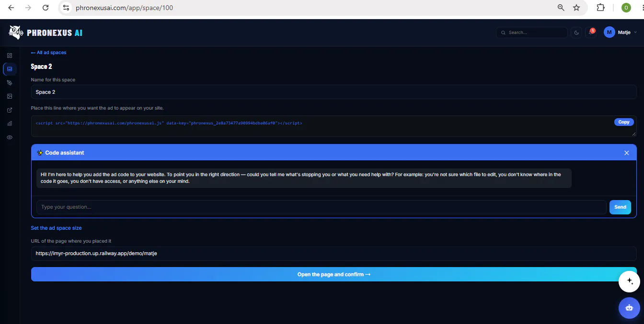Open the browser zoom magnifier icon
Image resolution: width=644 pixels, height=324 pixels.
561,8
